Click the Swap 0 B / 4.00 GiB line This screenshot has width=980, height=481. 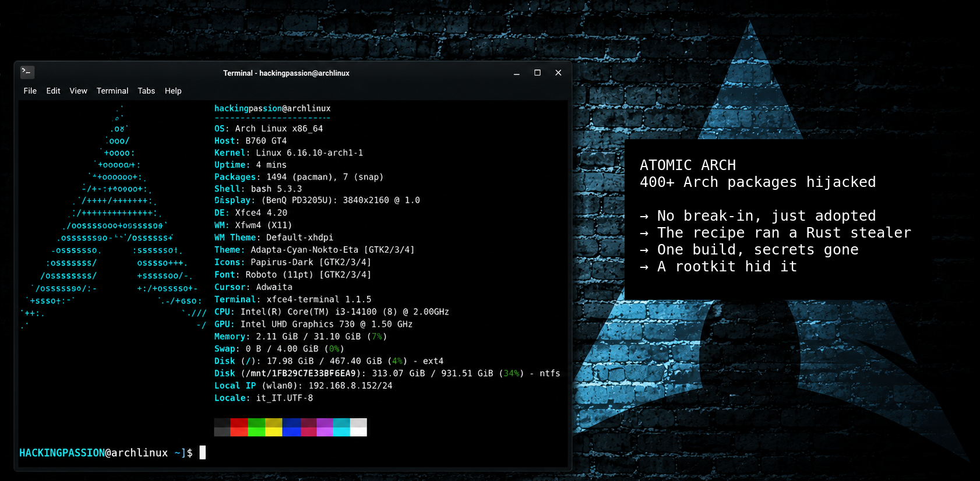point(279,349)
